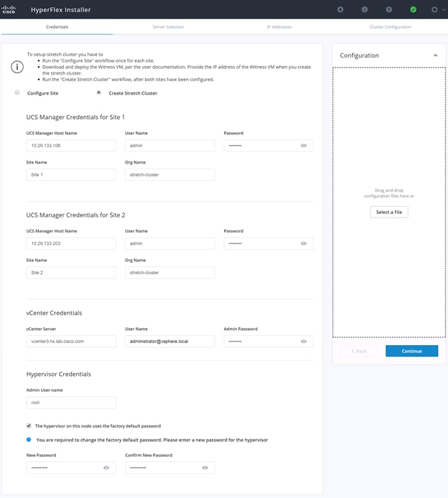This screenshot has width=448, height=498.
Task: Expand the dropdown arrow beside the gear
Action: pos(444,9)
